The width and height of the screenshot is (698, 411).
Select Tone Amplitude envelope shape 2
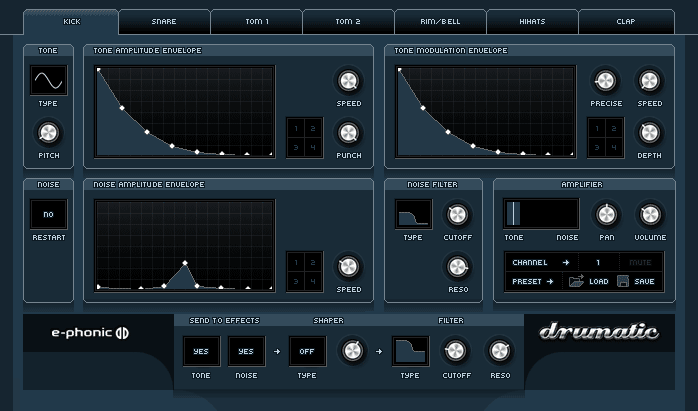pos(313,129)
